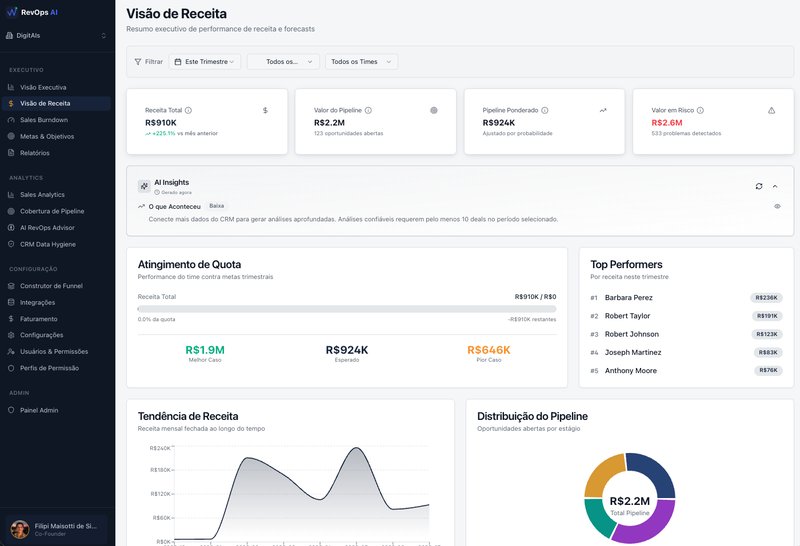Click the Filtrar funnel icon
The height and width of the screenshot is (546, 800).
tap(138, 62)
